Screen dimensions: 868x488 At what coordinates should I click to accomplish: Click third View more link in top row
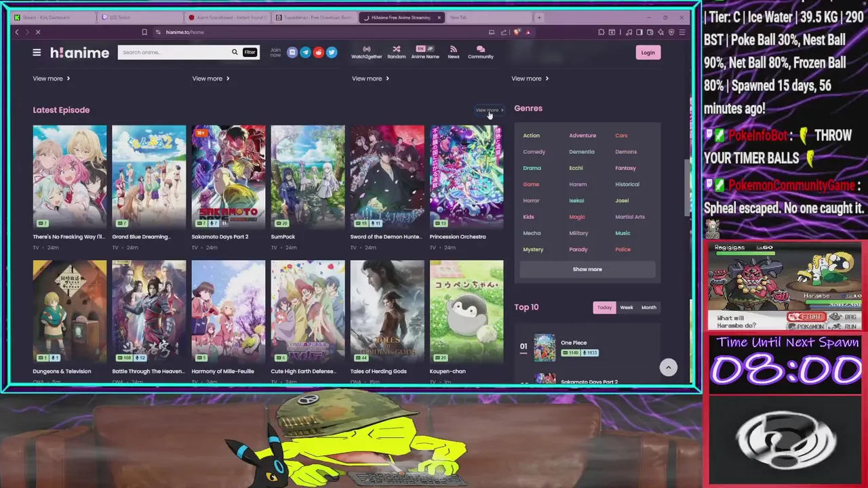click(x=370, y=79)
